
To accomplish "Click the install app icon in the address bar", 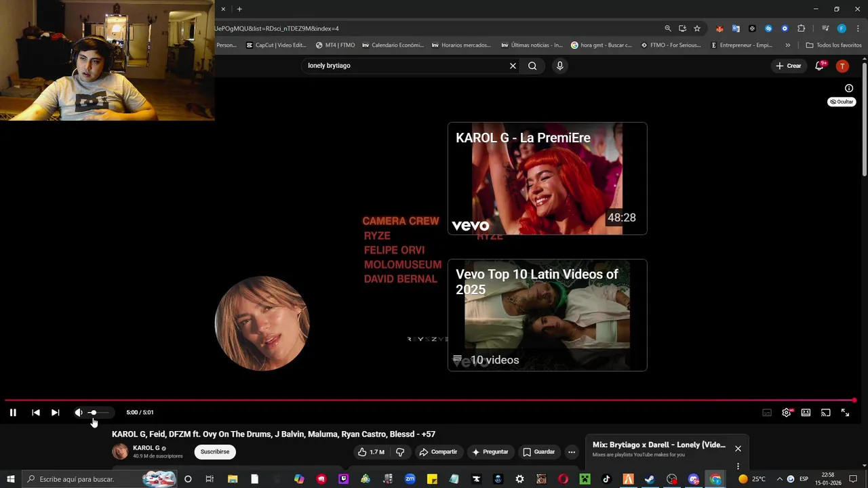I will click(682, 28).
